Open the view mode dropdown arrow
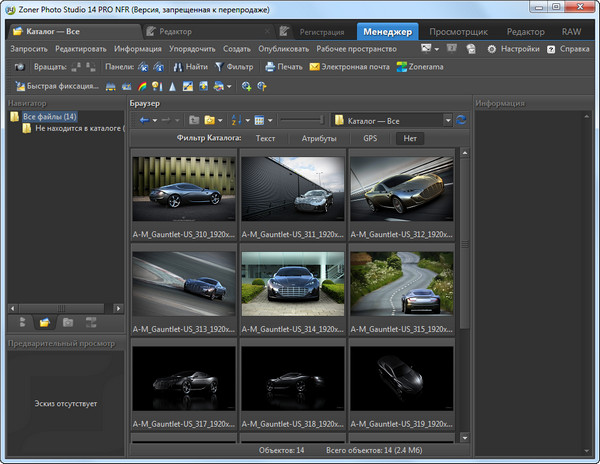This screenshot has width=600, height=464. coord(270,120)
